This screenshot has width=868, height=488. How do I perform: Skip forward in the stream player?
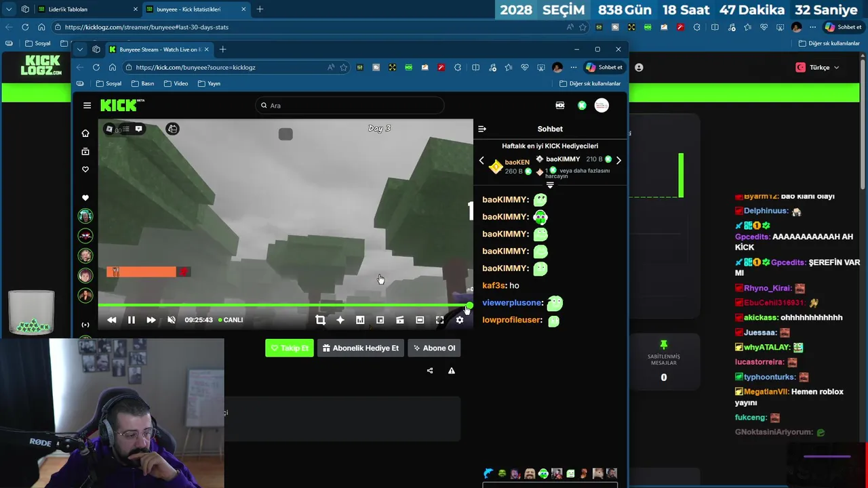[x=151, y=320]
